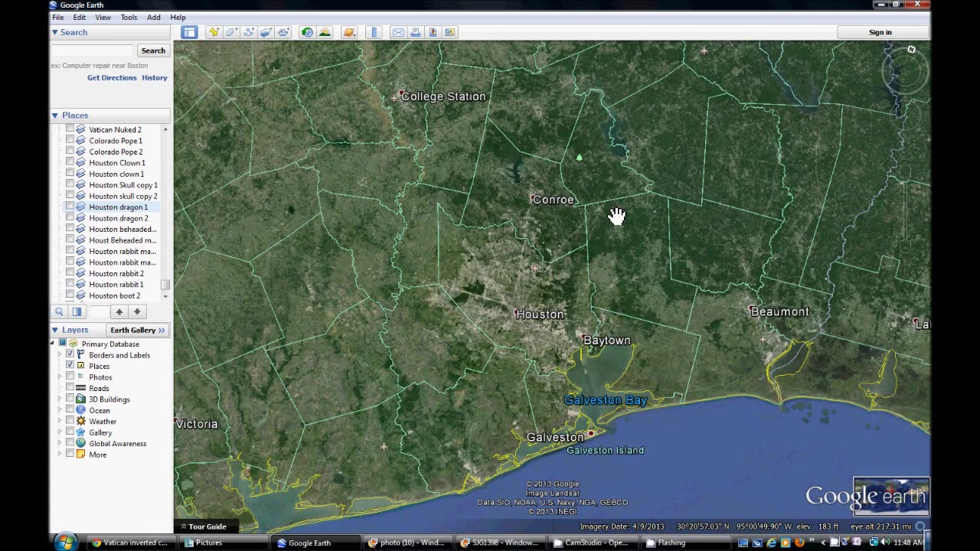Open the View menu
Viewport: 980px width, 551px height.
point(103,17)
